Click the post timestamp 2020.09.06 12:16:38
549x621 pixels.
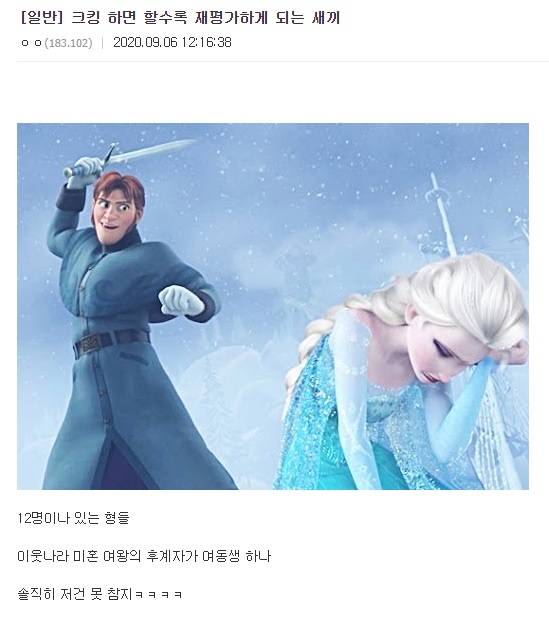point(172,42)
